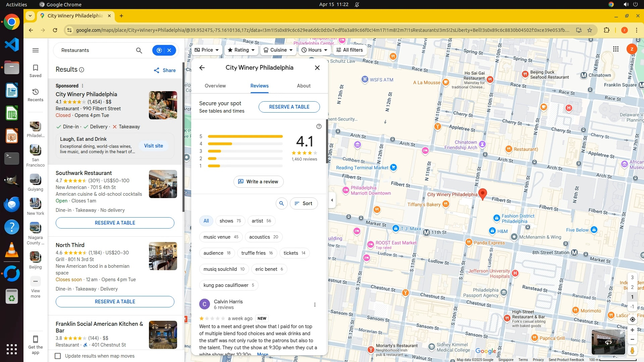Open Southwark Restaurant photo thumbnail
This screenshot has width=644, height=362.
click(x=163, y=184)
